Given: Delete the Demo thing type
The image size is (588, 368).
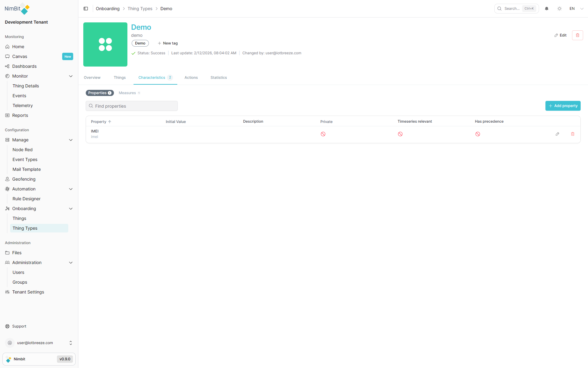Looking at the screenshot, I should pyautogui.click(x=577, y=35).
